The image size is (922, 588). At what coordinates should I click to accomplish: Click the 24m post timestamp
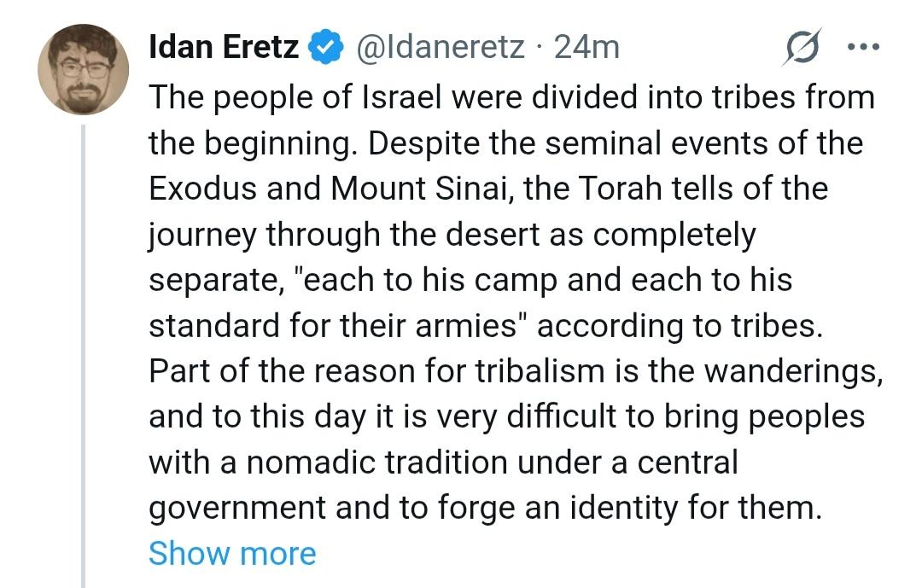coord(587,47)
